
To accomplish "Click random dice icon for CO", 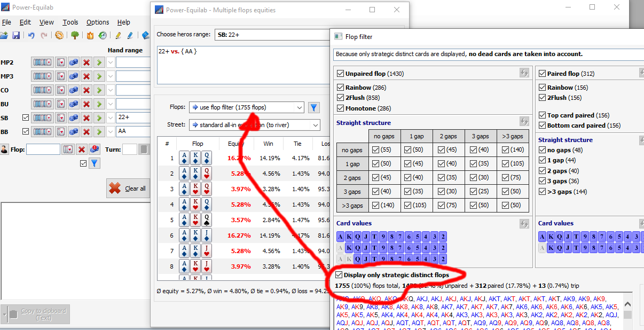I will [x=74, y=90].
